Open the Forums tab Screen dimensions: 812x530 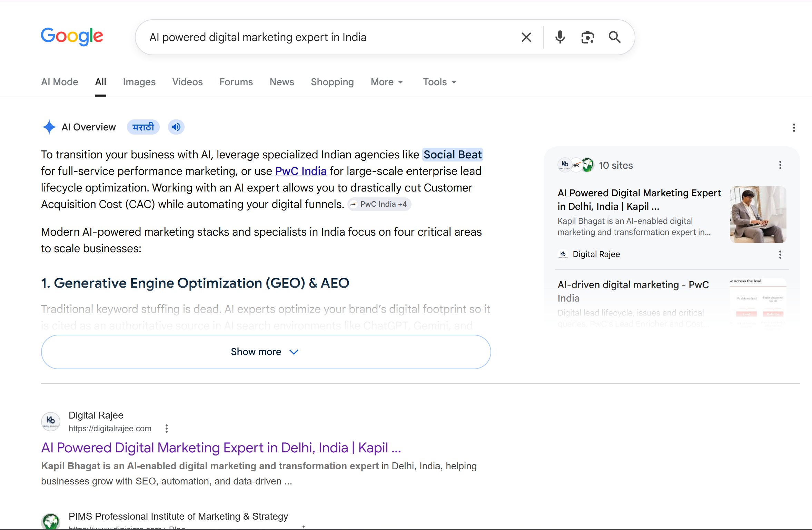[x=236, y=82]
